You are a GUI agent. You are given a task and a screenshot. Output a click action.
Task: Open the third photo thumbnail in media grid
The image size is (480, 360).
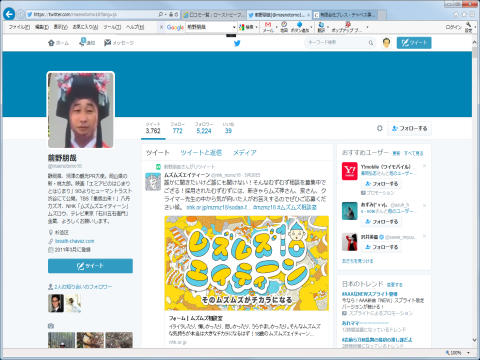119,340
